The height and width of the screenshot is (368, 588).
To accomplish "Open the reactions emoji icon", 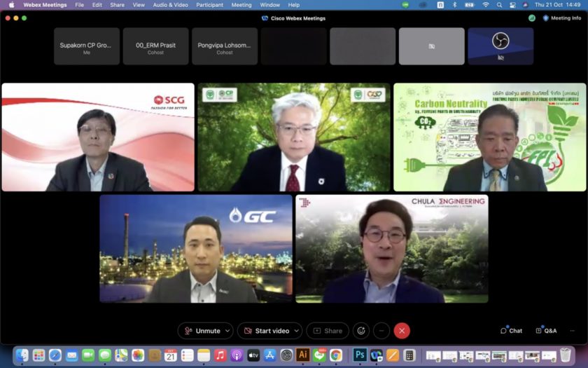I will pyautogui.click(x=361, y=331).
